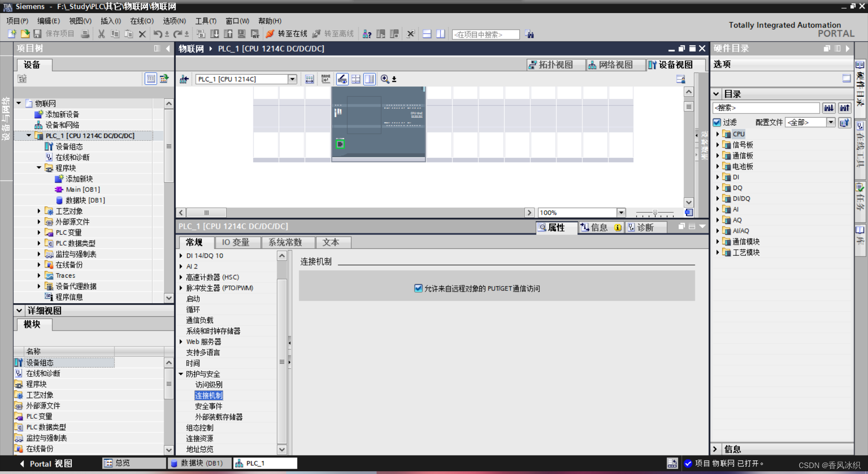Click the copy icon in toolbar
Viewport: 868px width, 474px height.
coord(115,34)
